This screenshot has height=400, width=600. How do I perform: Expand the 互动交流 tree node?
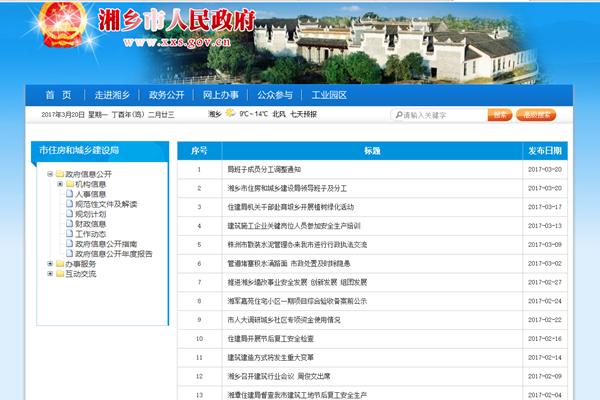(x=50, y=274)
